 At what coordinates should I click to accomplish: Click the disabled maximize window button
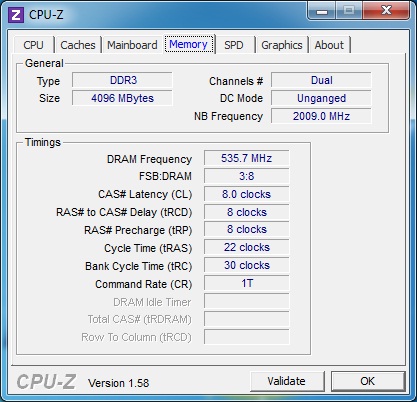pyautogui.click(x=349, y=11)
